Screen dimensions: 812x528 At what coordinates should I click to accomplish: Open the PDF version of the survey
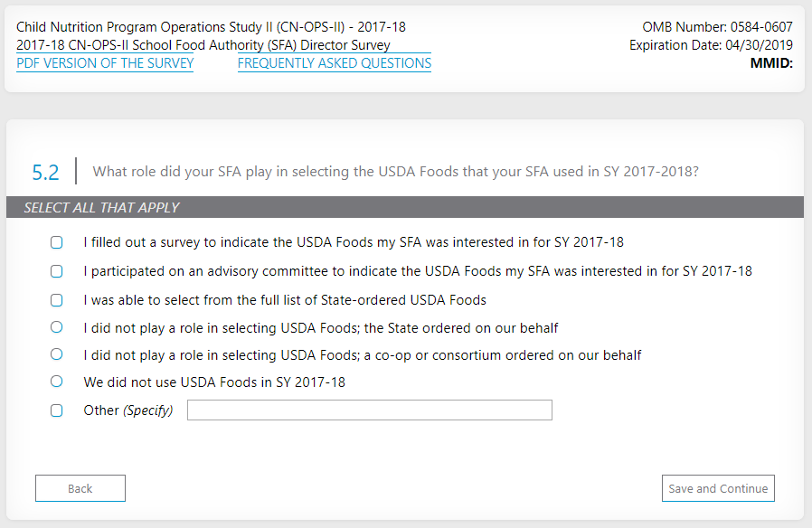105,63
